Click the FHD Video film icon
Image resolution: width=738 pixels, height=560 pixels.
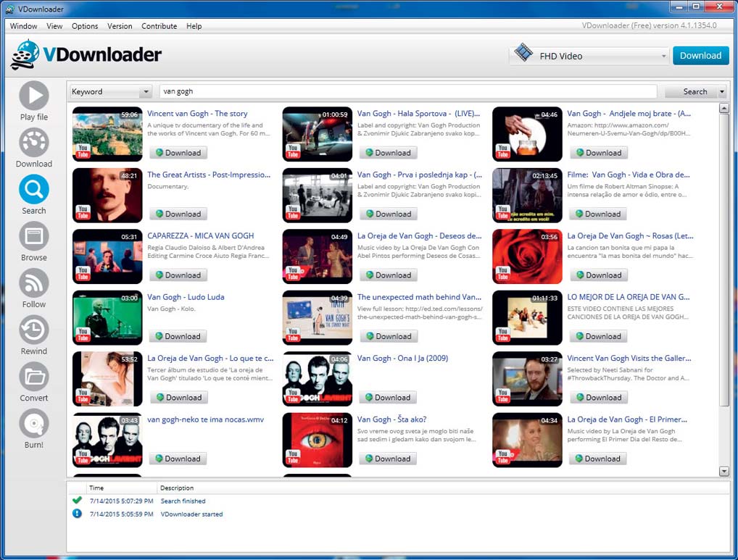523,52
